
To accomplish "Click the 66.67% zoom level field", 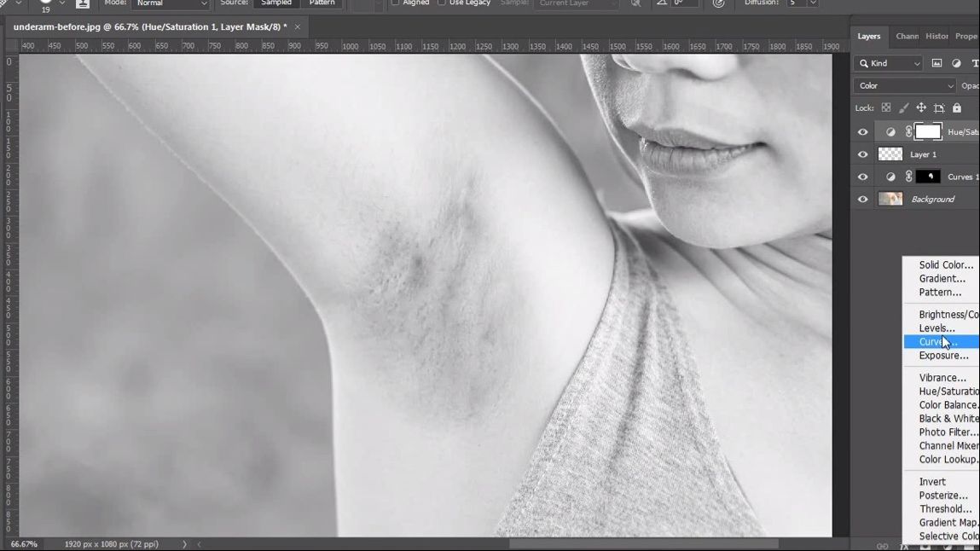I will click(x=24, y=544).
